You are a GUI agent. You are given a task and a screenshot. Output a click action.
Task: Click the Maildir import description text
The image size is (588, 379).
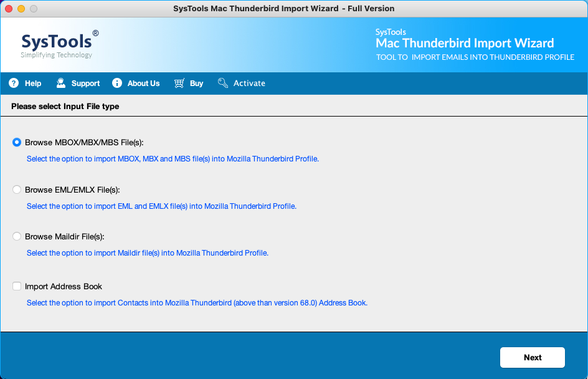click(148, 253)
